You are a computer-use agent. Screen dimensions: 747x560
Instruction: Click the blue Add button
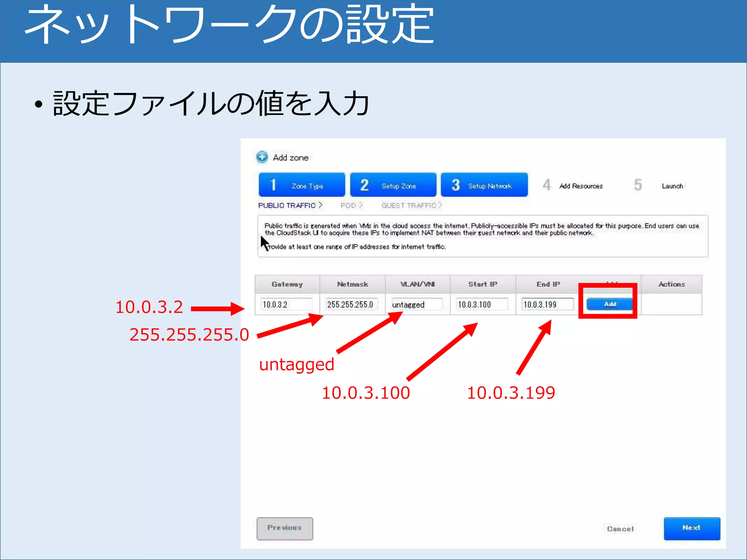(609, 304)
